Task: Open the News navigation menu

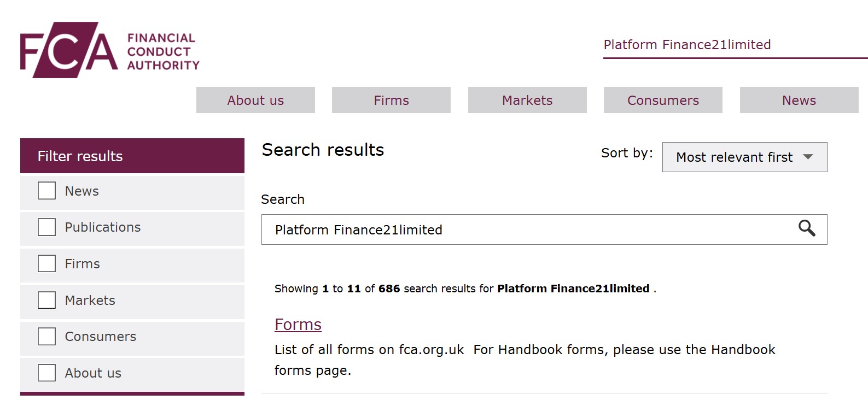Action: click(x=799, y=100)
